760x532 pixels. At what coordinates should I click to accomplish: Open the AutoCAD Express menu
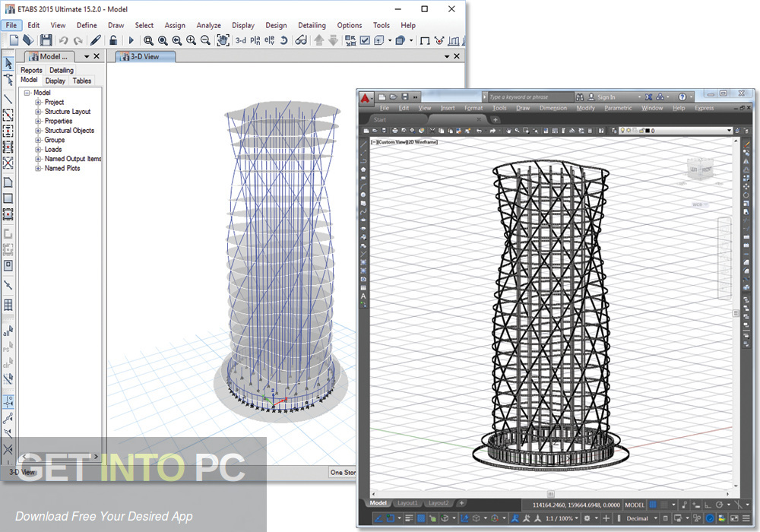pyautogui.click(x=704, y=108)
